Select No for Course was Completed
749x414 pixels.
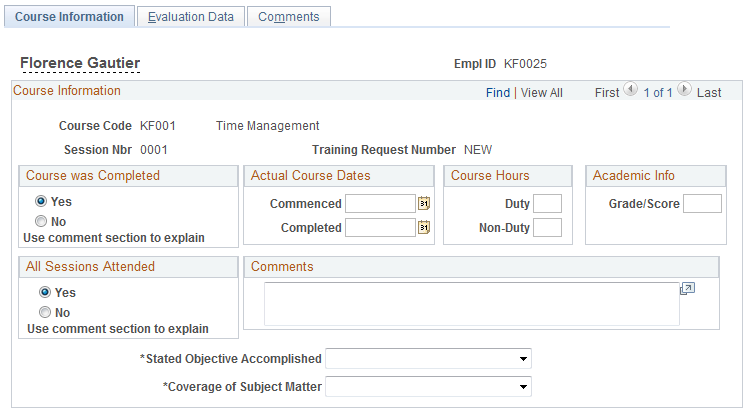[x=41, y=221]
